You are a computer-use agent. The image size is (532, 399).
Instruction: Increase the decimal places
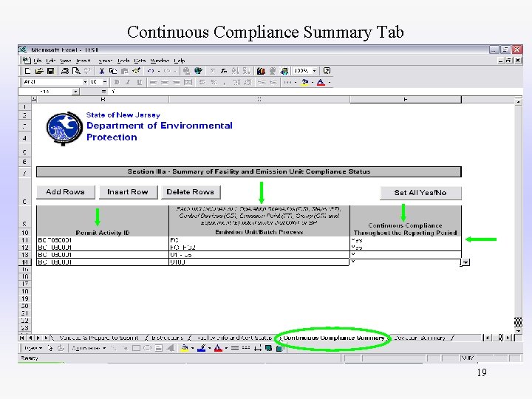[236, 82]
